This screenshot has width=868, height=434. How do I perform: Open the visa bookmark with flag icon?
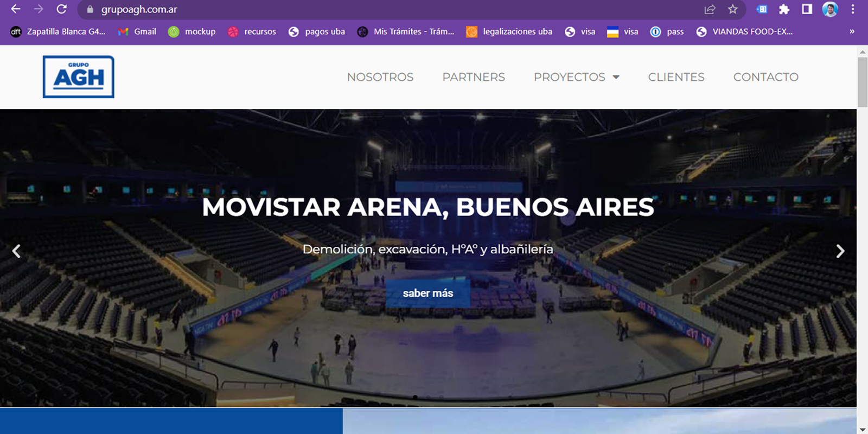pyautogui.click(x=623, y=31)
